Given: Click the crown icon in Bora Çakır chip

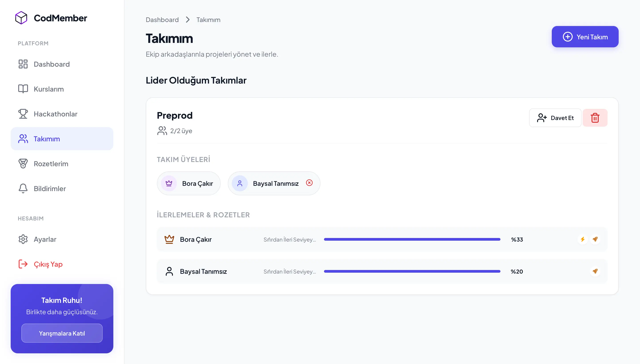Looking at the screenshot, I should [x=169, y=183].
